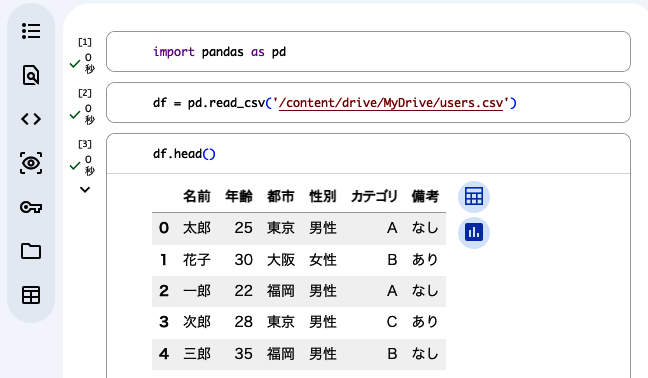The height and width of the screenshot is (378, 648).
Task: Click the 大阪 city cell
Action: 281,260
